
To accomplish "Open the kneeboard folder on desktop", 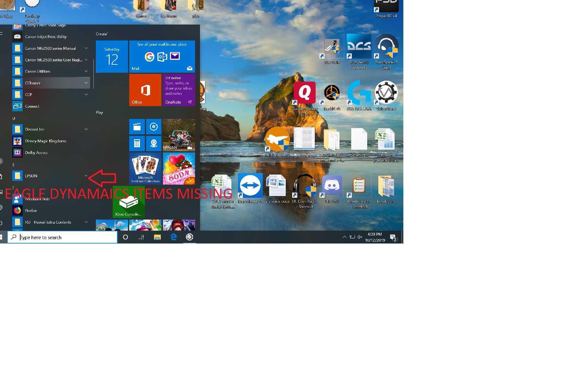I will click(386, 189).
